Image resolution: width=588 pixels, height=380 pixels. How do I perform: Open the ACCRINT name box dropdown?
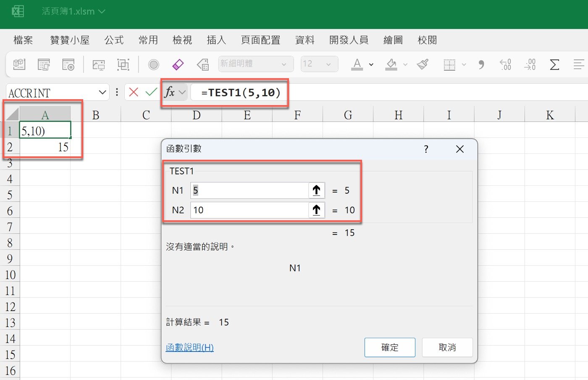102,92
